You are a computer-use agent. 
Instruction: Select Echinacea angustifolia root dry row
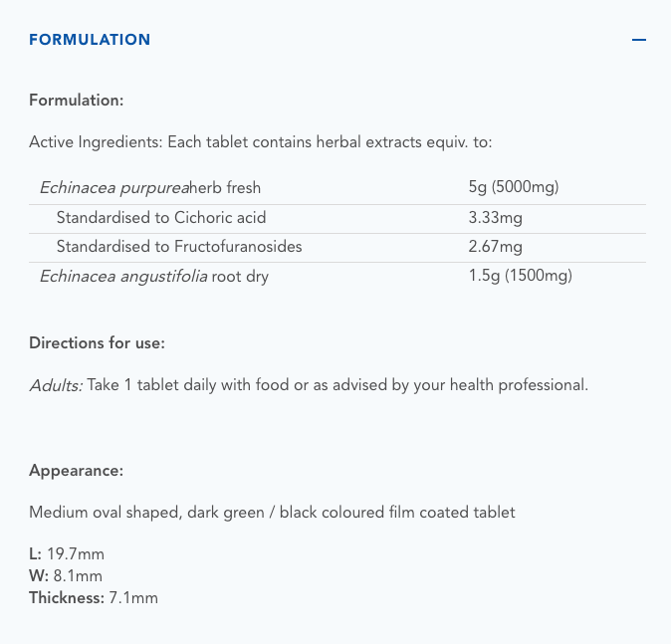(x=154, y=277)
